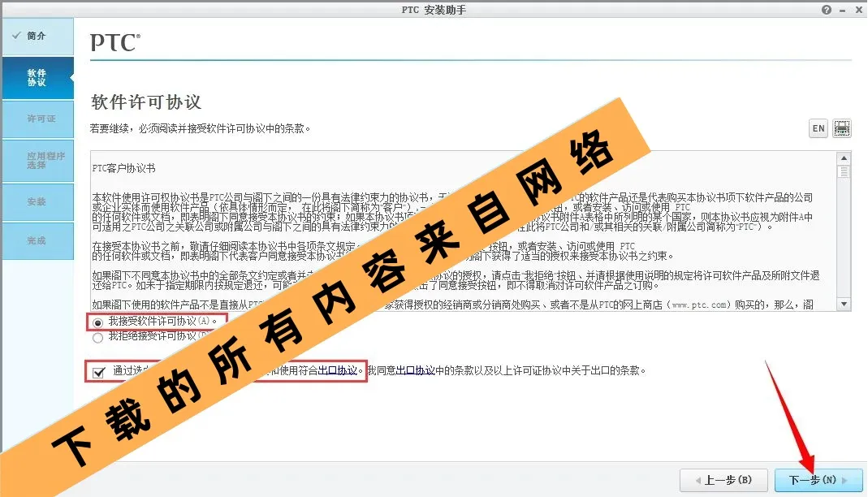Go back with 上一步(B) button
This screenshot has width=868, height=497.
coord(723,480)
